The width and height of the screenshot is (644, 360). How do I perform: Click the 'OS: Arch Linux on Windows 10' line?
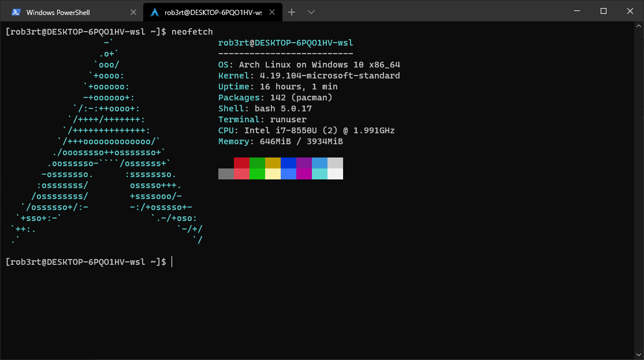click(x=309, y=65)
